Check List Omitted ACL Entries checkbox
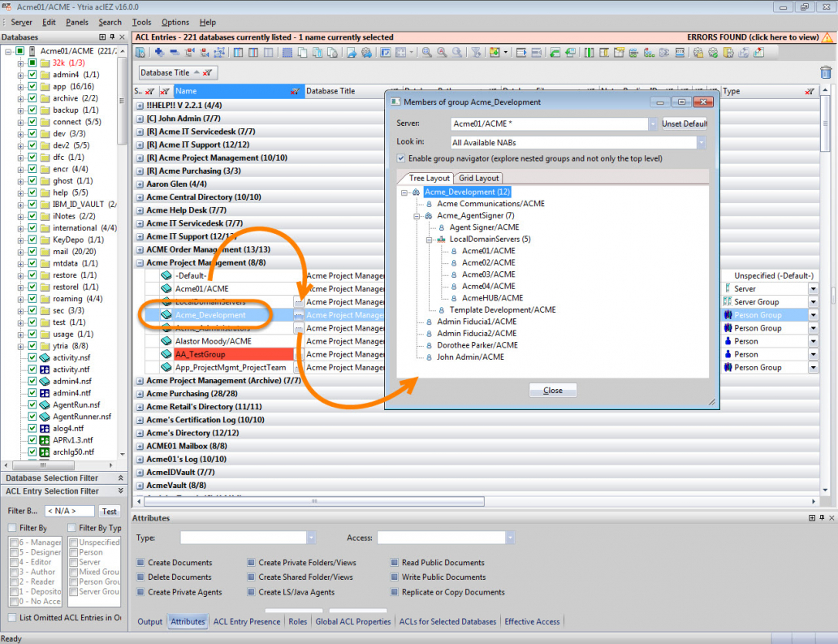This screenshot has height=644, width=838. [11, 617]
